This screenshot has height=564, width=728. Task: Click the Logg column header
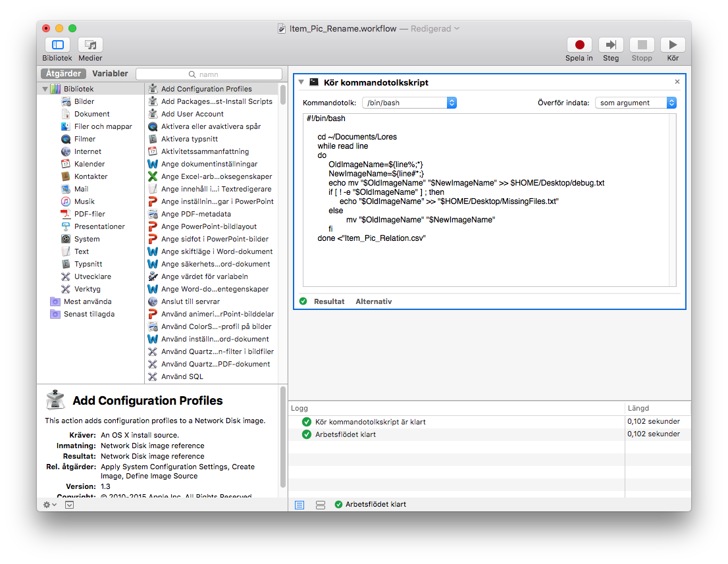point(456,409)
